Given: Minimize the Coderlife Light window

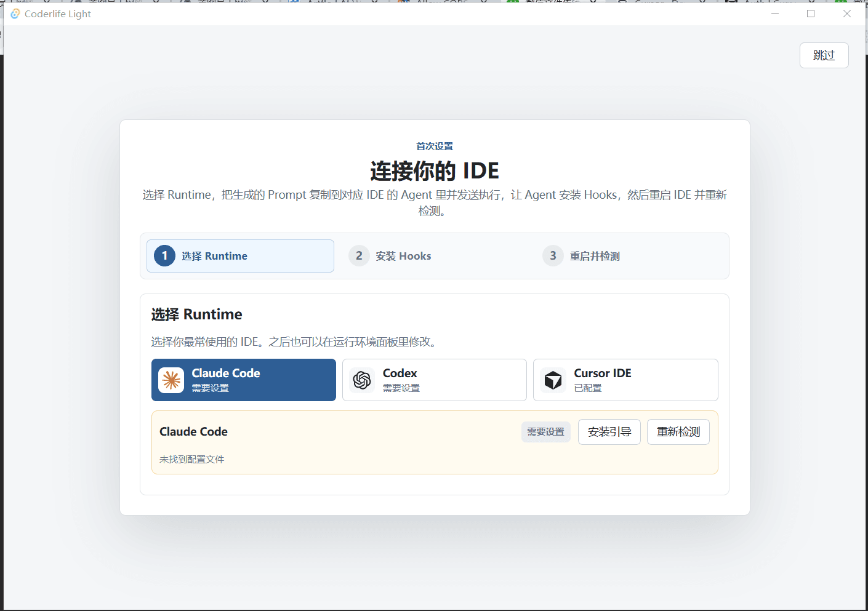Looking at the screenshot, I should (x=776, y=14).
